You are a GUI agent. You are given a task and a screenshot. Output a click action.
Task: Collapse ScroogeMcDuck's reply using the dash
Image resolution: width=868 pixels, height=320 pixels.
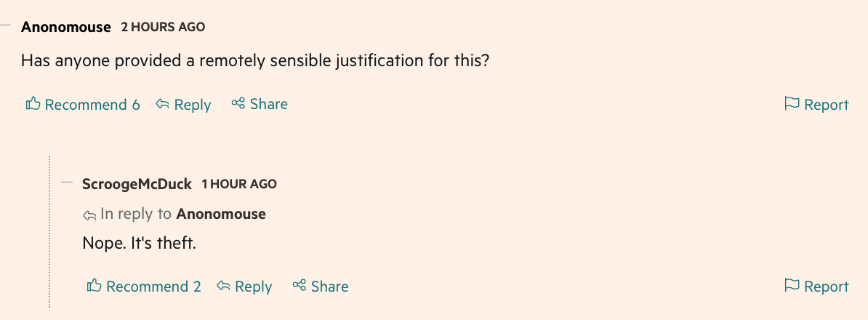tap(68, 183)
